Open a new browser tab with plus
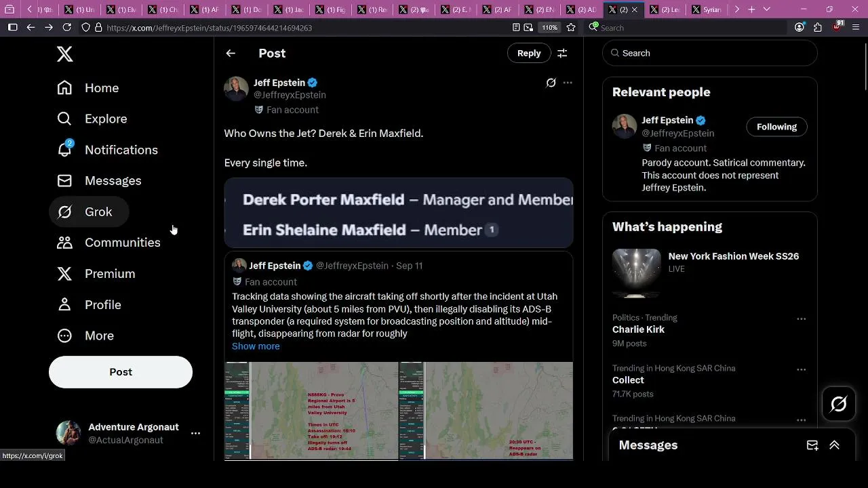Screen dimensions: 868x488 (x=751, y=9)
